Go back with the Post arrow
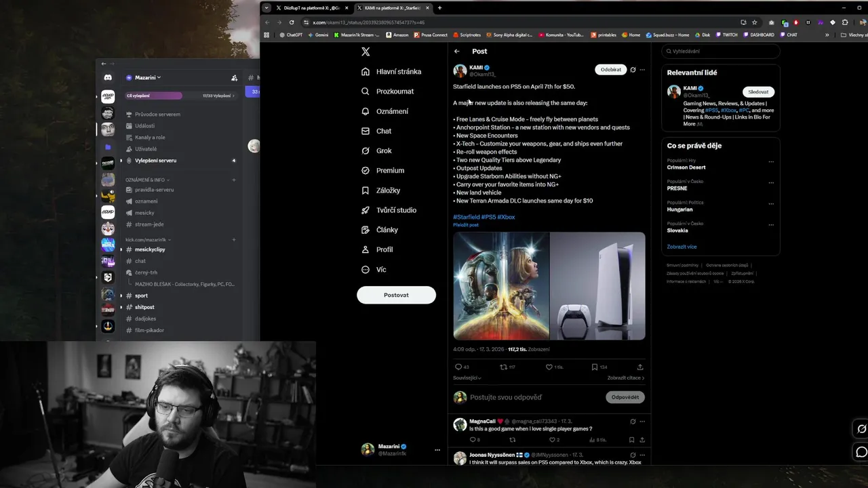The width and height of the screenshot is (868, 488). tap(457, 52)
